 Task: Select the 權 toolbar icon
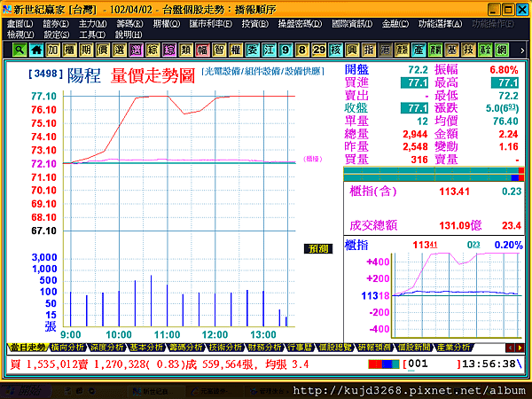[236, 51]
